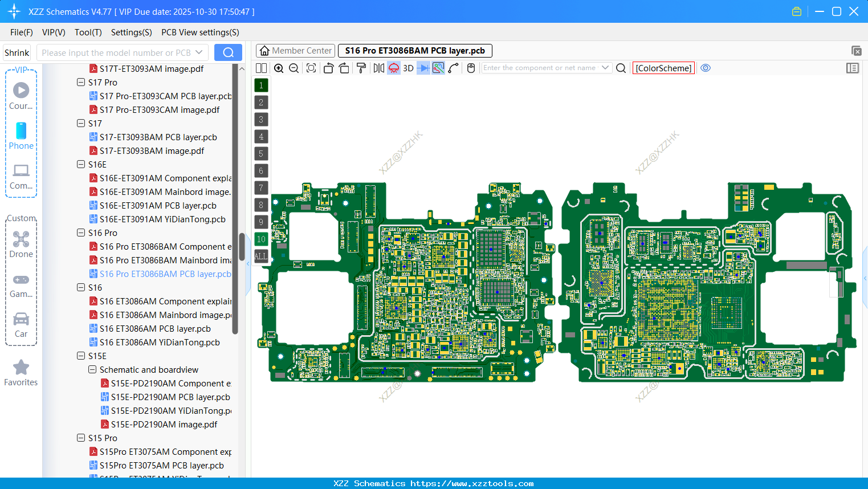868x489 pixels.
Task: Click the Shrink button
Action: [x=17, y=52]
